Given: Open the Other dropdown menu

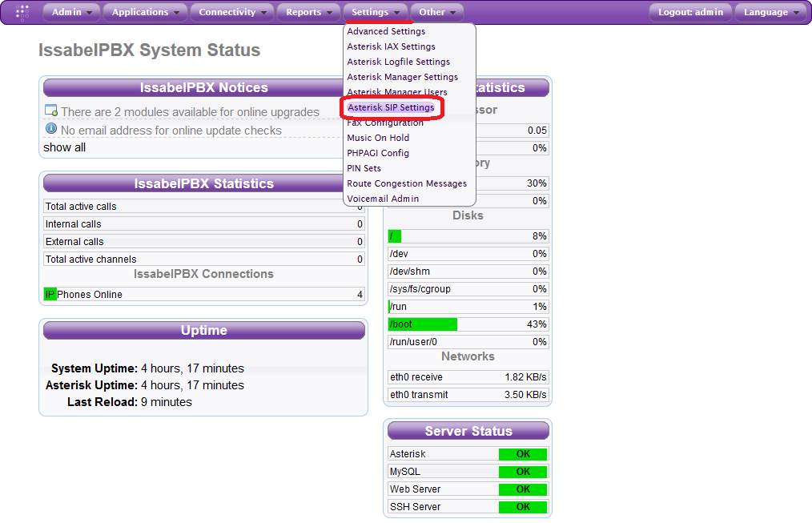Looking at the screenshot, I should pyautogui.click(x=437, y=12).
